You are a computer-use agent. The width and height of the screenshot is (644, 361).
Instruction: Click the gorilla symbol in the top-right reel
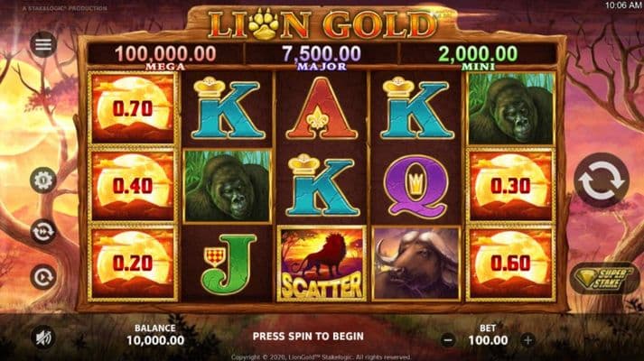[x=510, y=108]
